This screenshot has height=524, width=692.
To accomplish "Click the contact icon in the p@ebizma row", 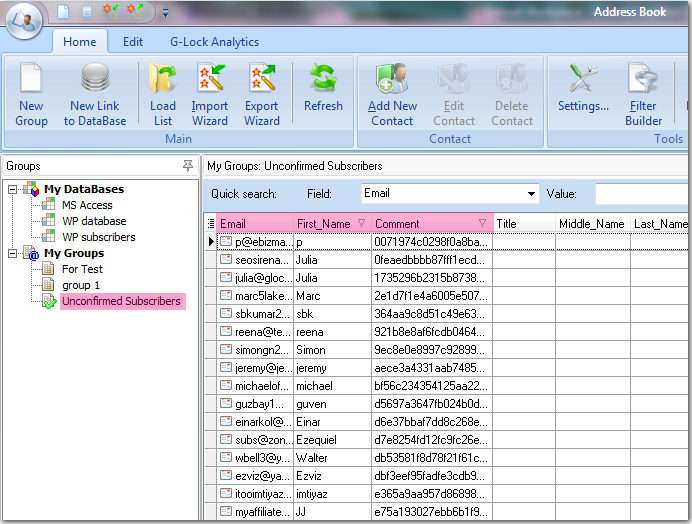I will [x=226, y=241].
